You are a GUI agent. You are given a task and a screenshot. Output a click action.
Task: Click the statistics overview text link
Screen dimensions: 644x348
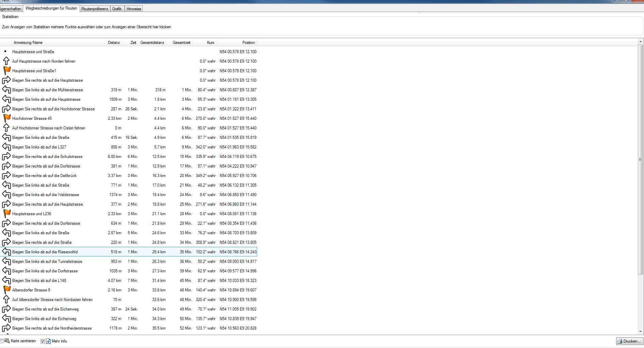87,27
